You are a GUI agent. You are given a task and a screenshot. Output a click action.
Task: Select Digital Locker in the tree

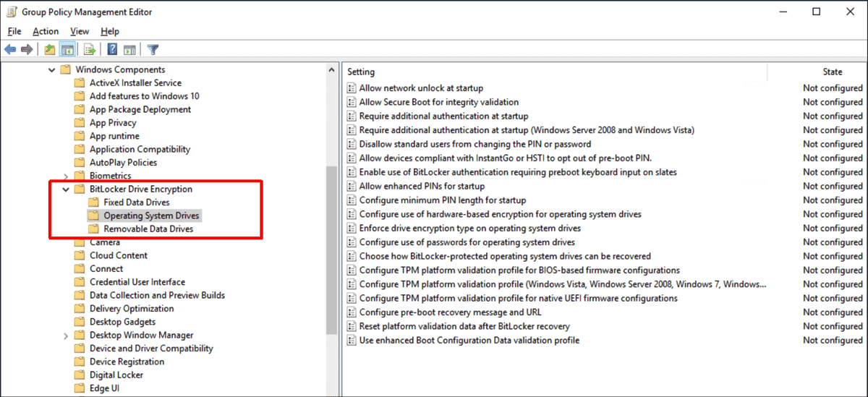116,375
